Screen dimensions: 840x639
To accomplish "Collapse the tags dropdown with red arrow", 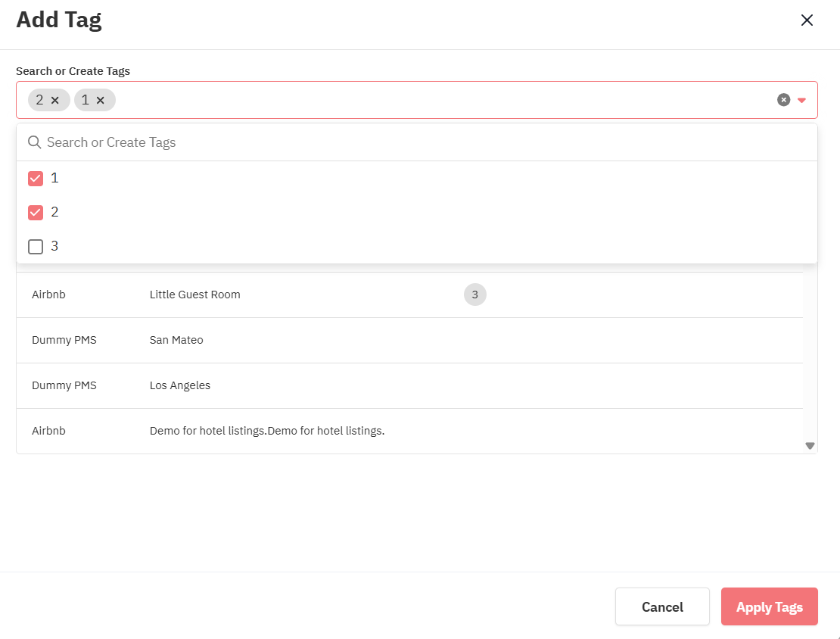I will point(802,100).
